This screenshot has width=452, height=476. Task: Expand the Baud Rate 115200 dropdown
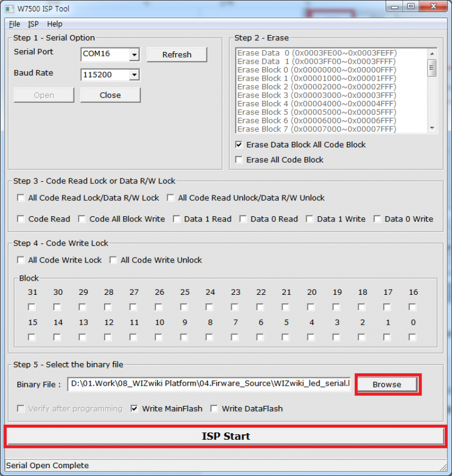pos(134,75)
